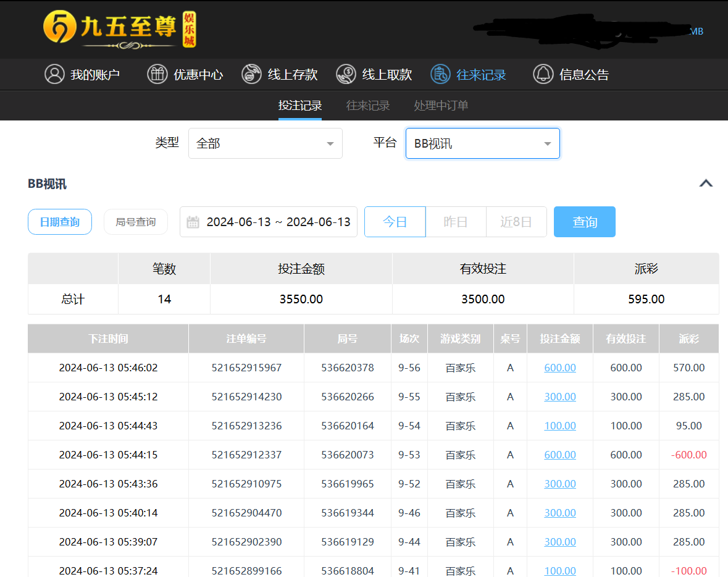Switch to the 处理中订单 tab
The image size is (728, 577).
(441, 106)
